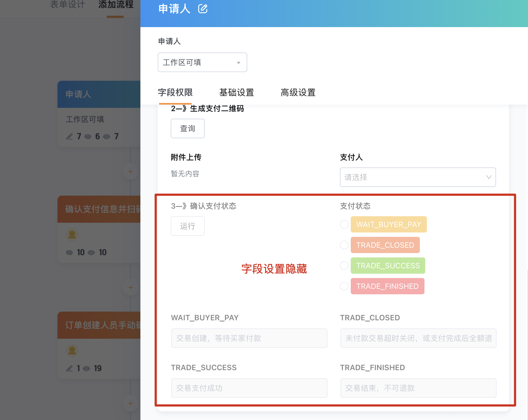
Task: Click the yellow WAIT_BUYER_PAY tag
Action: click(389, 224)
